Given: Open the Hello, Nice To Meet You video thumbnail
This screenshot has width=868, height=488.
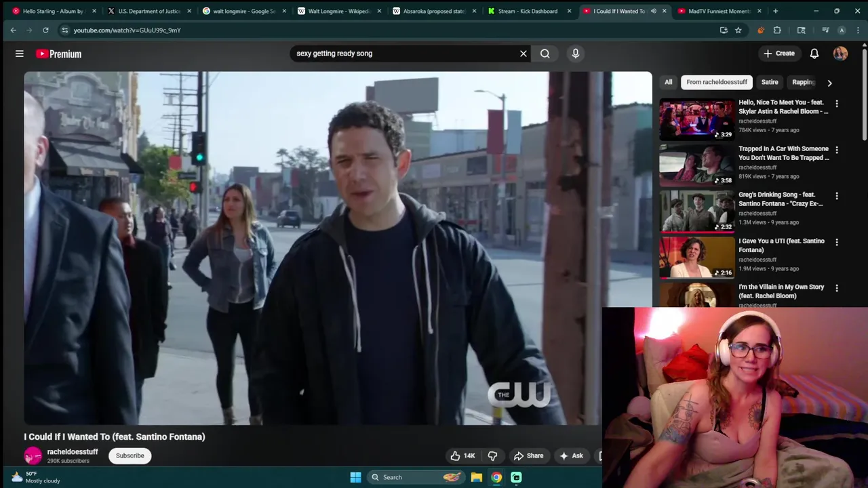Looking at the screenshot, I should pos(697,119).
